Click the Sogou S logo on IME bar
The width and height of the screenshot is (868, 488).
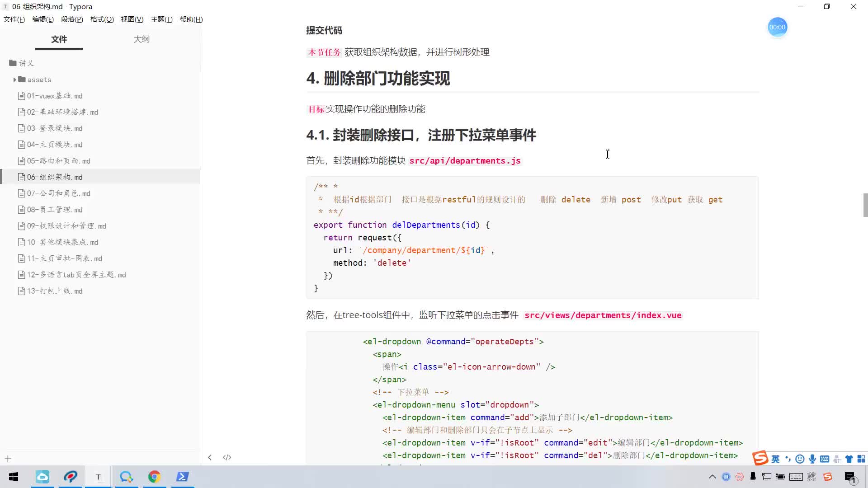(760, 458)
